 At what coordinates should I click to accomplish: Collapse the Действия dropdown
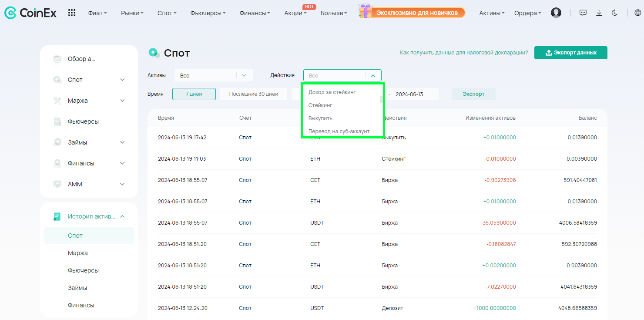coord(373,75)
